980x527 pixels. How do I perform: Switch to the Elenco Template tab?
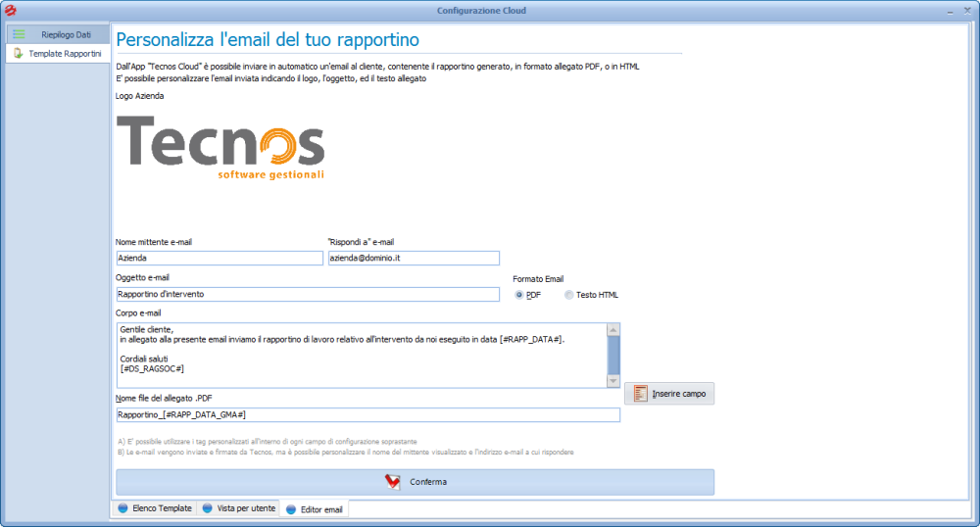coord(155,508)
